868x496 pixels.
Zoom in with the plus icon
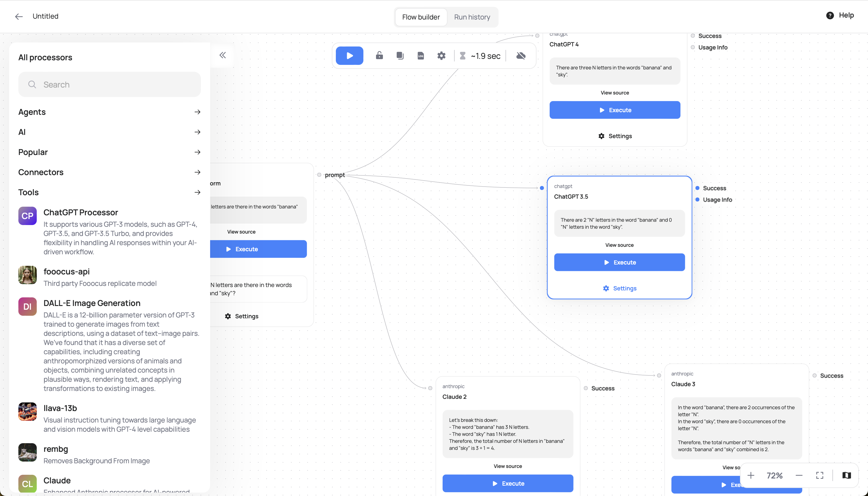click(751, 475)
